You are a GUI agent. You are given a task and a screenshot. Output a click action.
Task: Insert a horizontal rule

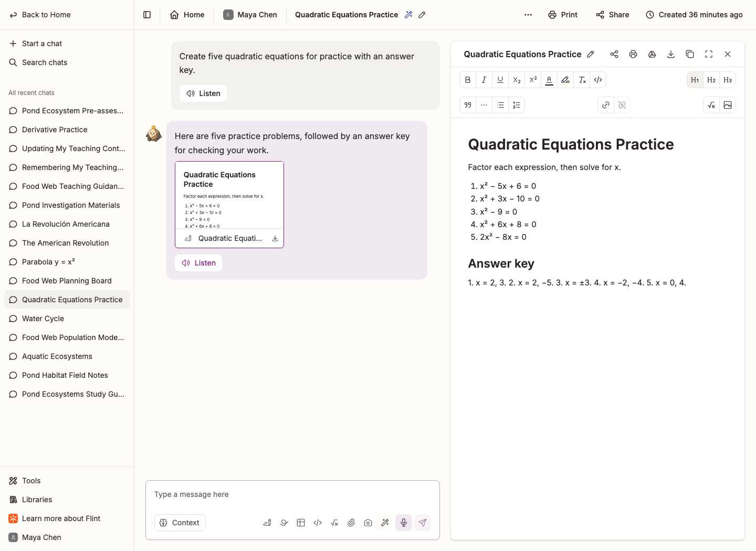[x=484, y=105]
